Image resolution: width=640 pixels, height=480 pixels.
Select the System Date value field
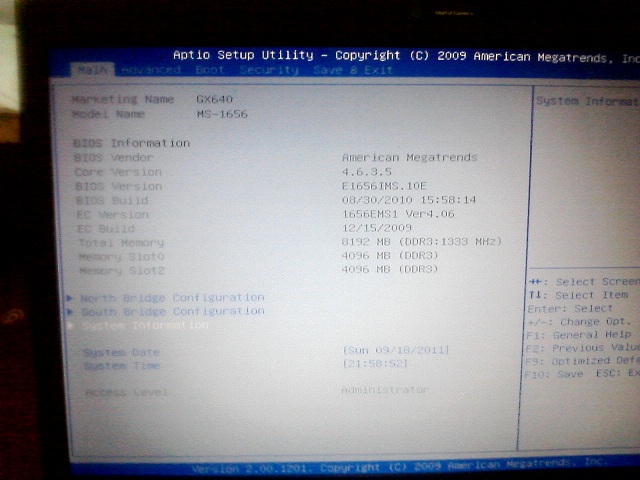point(396,350)
